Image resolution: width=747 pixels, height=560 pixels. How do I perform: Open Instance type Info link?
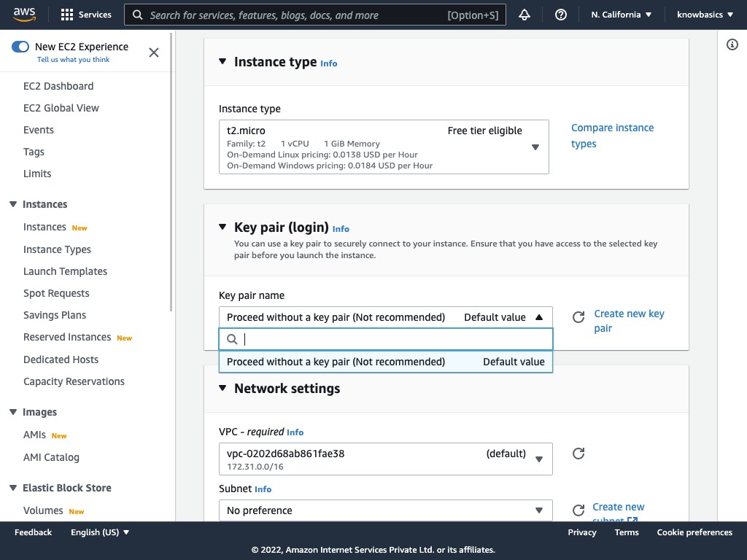click(x=329, y=63)
